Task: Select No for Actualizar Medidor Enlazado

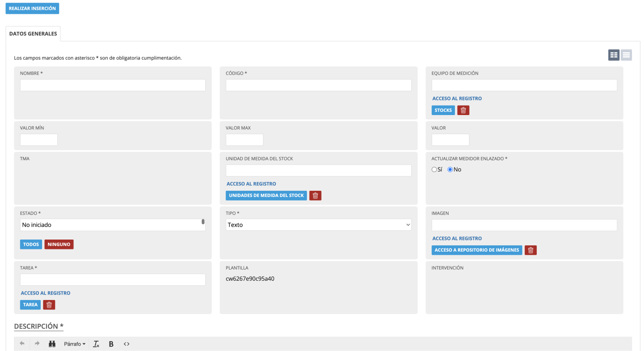Action: 450,170
